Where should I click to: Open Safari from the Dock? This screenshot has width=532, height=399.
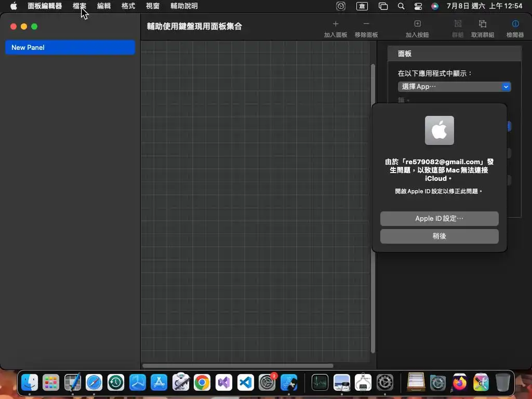94,382
